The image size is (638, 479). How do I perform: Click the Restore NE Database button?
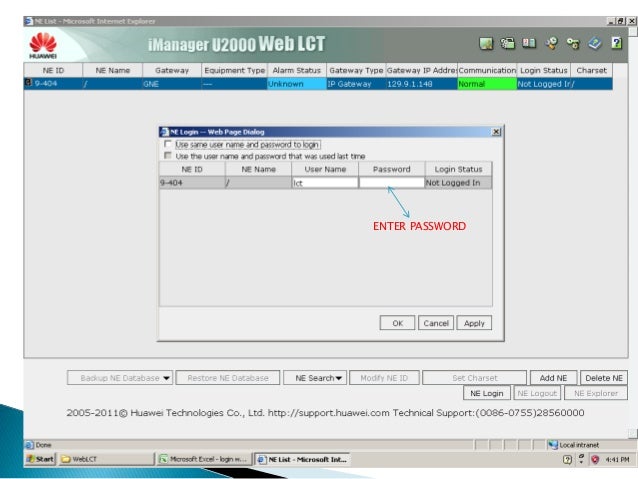pos(228,378)
